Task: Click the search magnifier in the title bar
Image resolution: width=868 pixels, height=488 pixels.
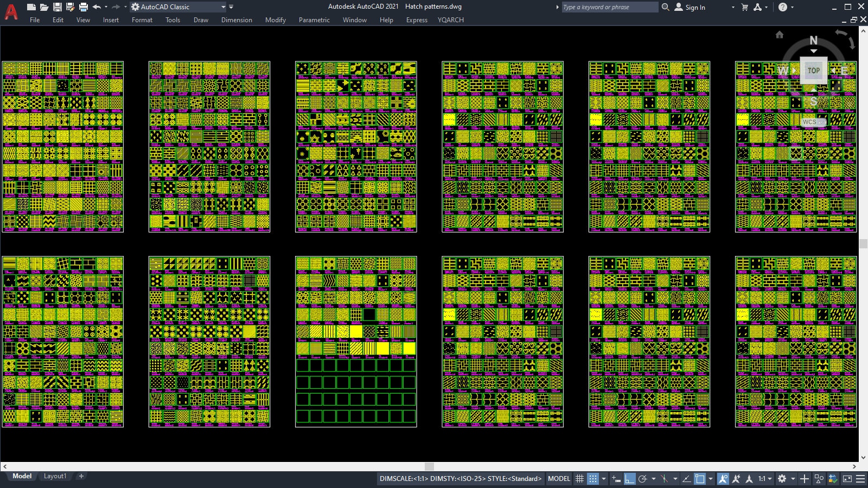Action: coord(665,7)
